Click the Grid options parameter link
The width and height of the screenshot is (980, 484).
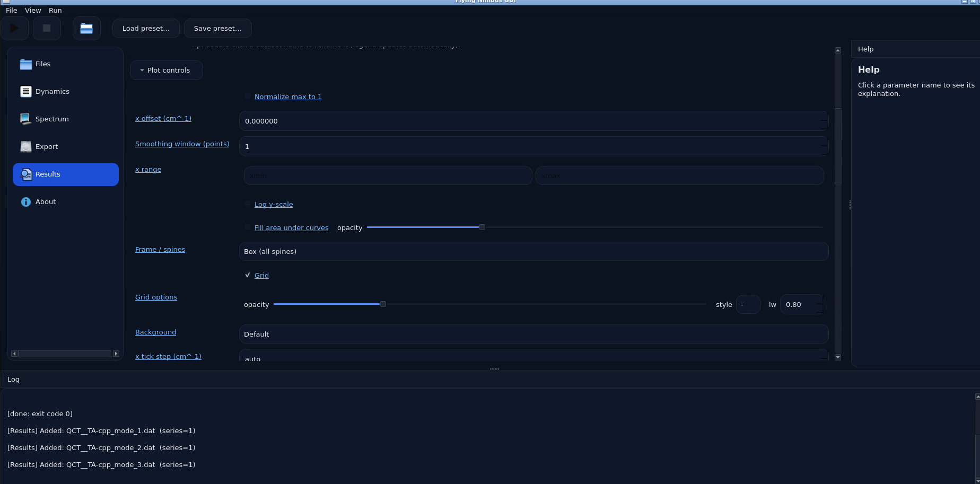(156, 297)
